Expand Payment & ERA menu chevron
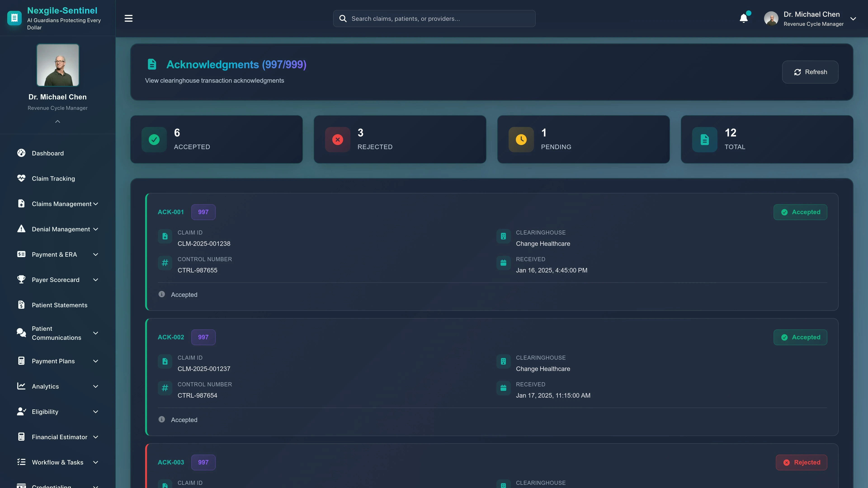 [96, 254]
